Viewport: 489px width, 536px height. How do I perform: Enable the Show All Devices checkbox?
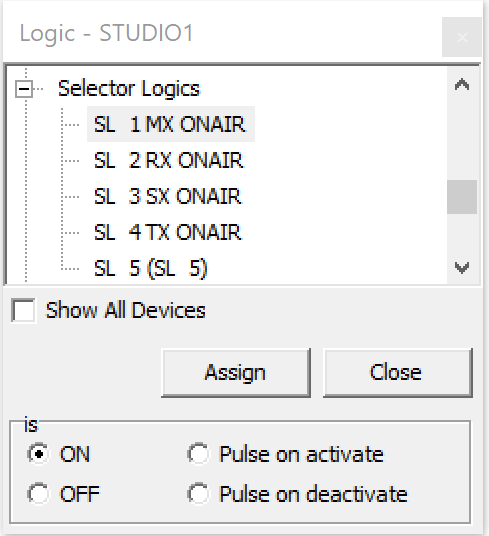[x=23, y=310]
